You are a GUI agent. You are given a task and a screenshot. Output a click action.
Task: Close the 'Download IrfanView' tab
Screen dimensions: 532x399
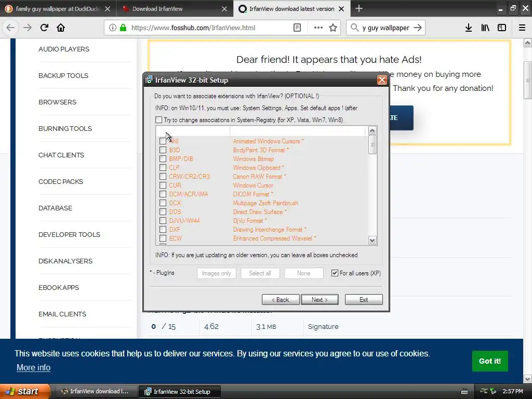coord(224,9)
